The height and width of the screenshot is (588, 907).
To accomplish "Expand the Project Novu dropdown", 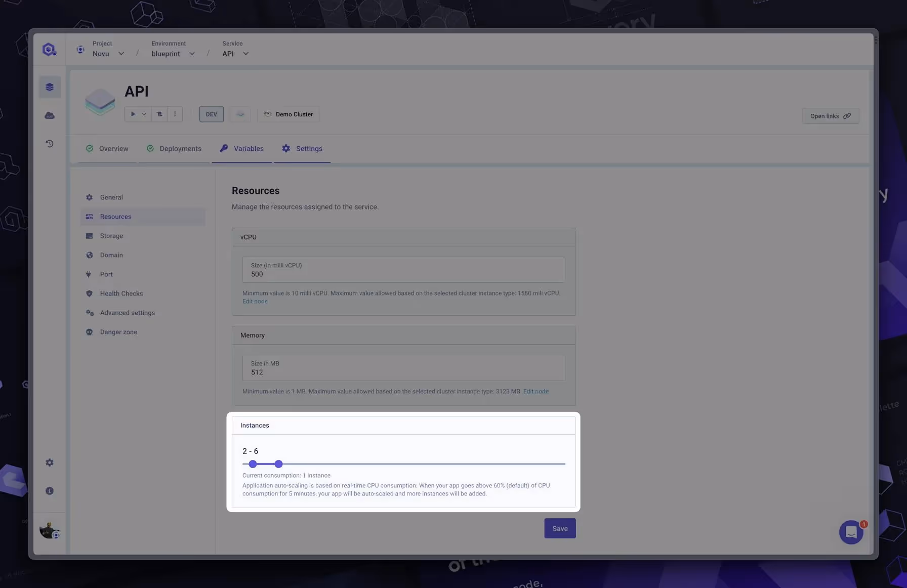I will [x=121, y=53].
